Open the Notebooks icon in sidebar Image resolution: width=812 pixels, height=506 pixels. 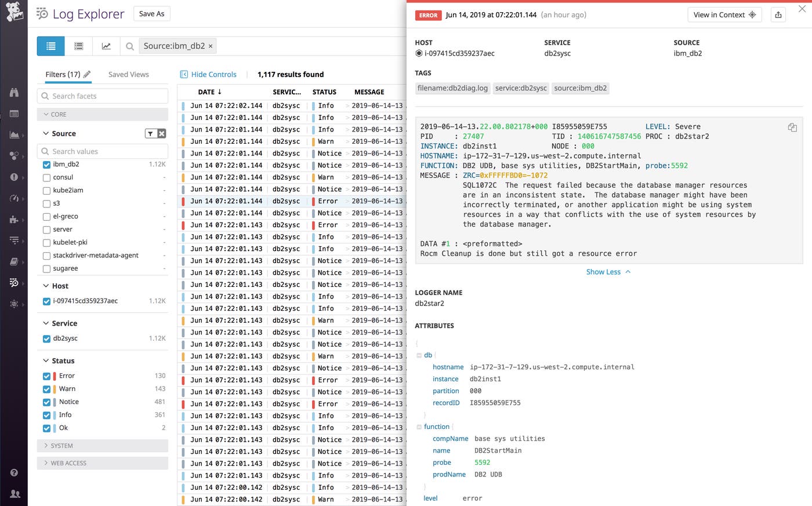[14, 261]
